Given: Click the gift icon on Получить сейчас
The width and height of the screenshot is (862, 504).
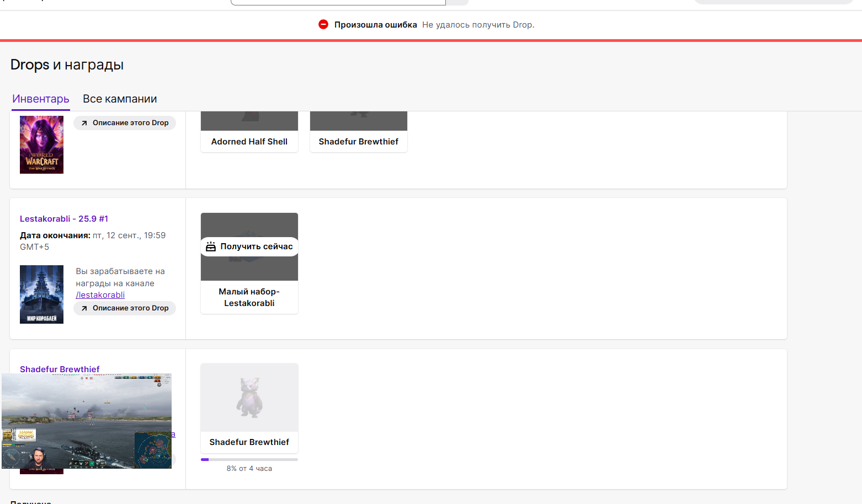Looking at the screenshot, I should click(211, 246).
